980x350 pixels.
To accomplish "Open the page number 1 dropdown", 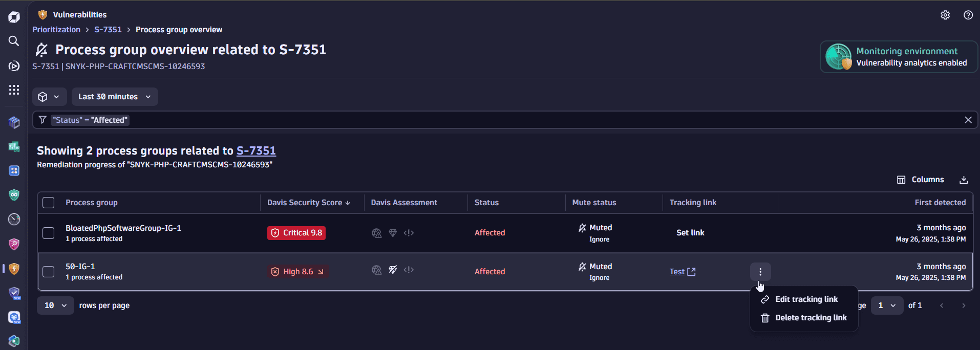I will point(887,305).
